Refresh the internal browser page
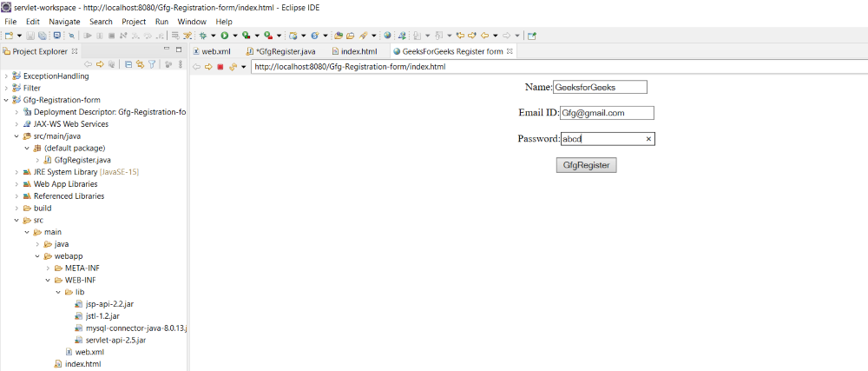Viewport: 868px width, 371px height. tap(232, 67)
